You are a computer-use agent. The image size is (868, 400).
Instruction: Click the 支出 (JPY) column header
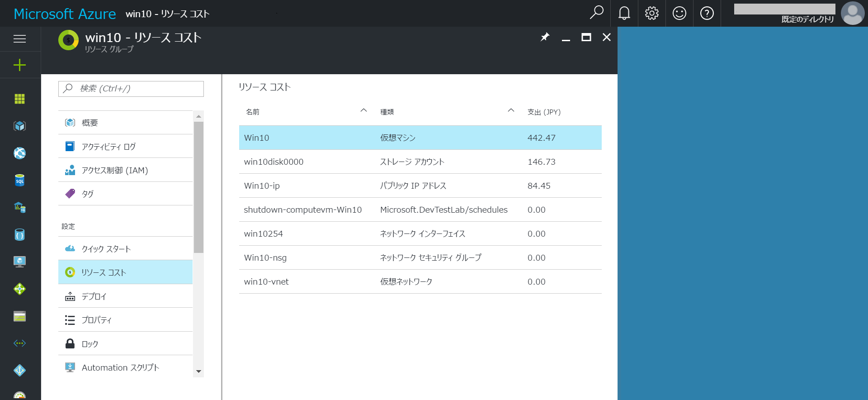544,112
